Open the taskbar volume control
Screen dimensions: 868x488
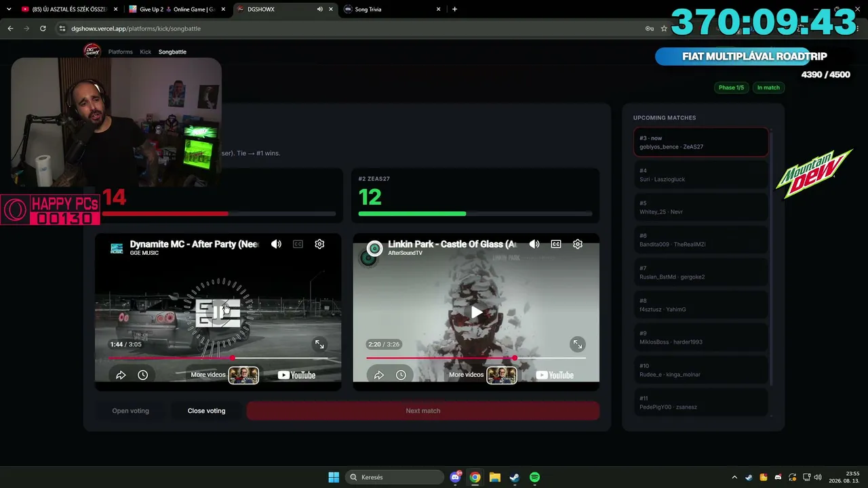coord(818,477)
